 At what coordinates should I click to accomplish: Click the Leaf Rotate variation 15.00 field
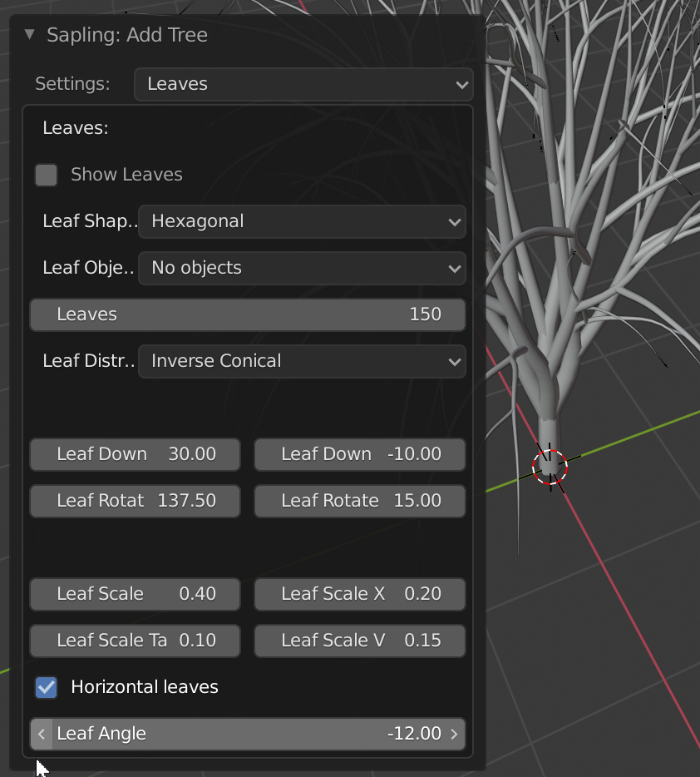(360, 501)
